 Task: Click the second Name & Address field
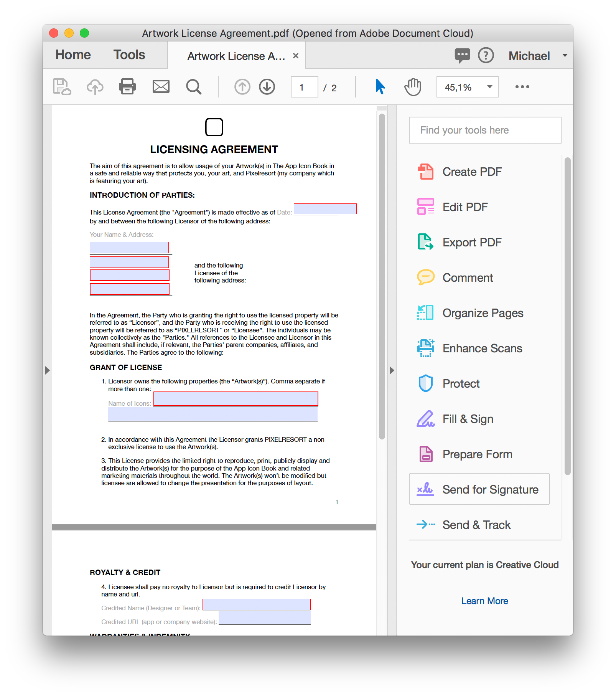129,262
